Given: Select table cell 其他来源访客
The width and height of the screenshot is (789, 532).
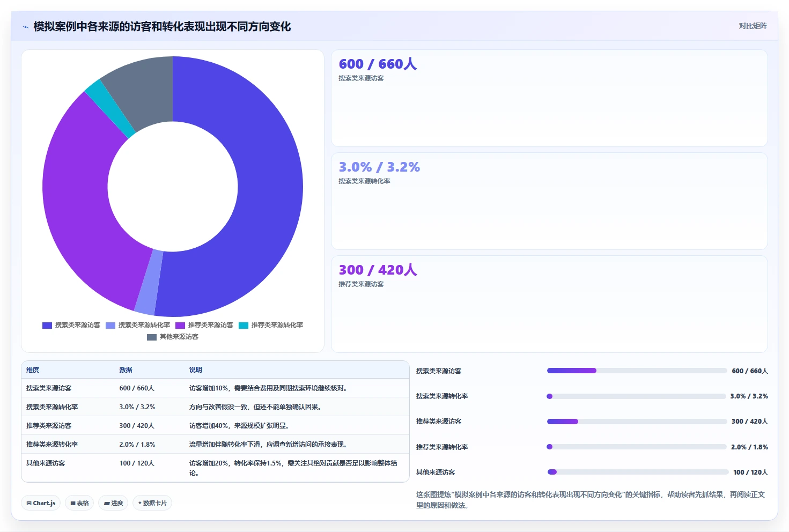Looking at the screenshot, I should (46, 463).
